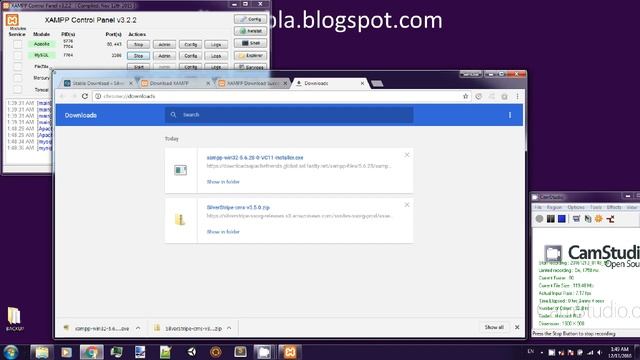Open Config for the Apache row
The image size is (640, 360).
[x=190, y=44]
